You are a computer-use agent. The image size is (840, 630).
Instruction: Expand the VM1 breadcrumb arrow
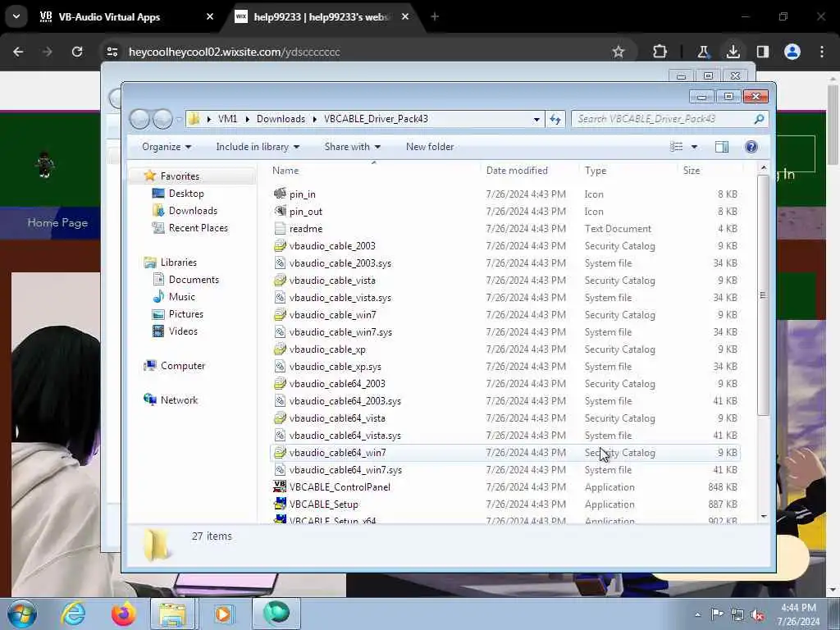pos(247,119)
